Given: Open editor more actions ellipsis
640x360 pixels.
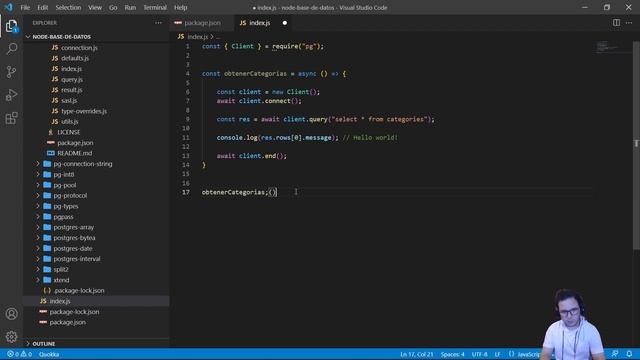Looking at the screenshot, I should (x=629, y=23).
